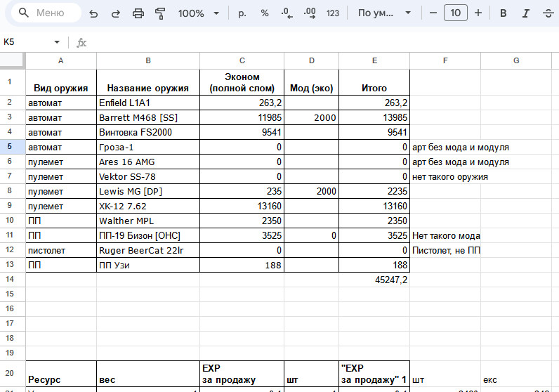
Task: Select column B header
Action: pyautogui.click(x=148, y=60)
